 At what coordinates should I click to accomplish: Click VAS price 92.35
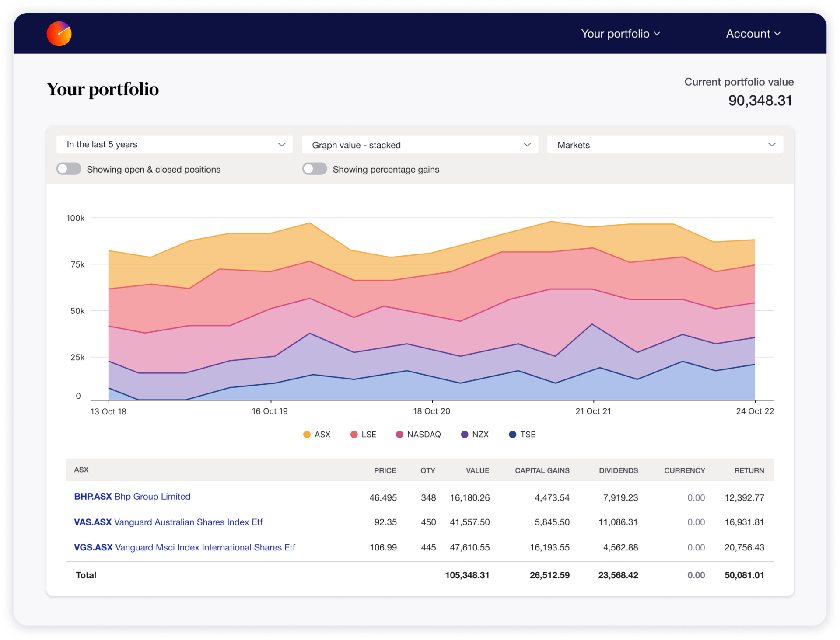click(385, 522)
